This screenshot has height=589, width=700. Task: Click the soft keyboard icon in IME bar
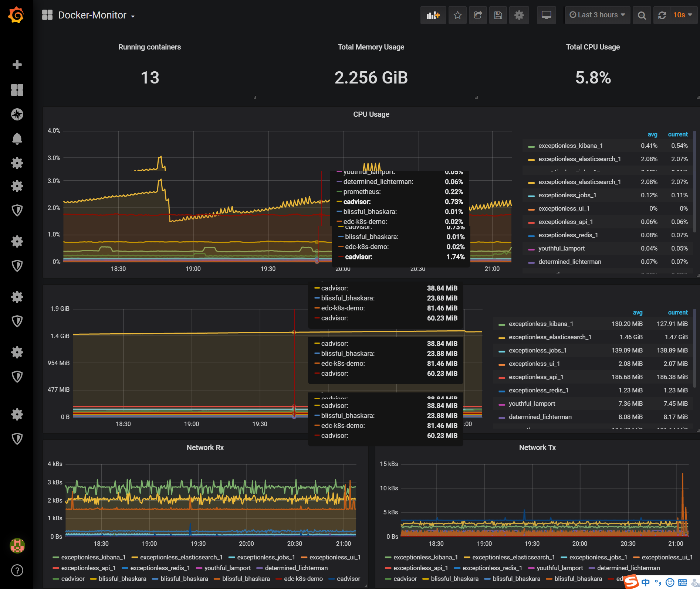pos(682,583)
